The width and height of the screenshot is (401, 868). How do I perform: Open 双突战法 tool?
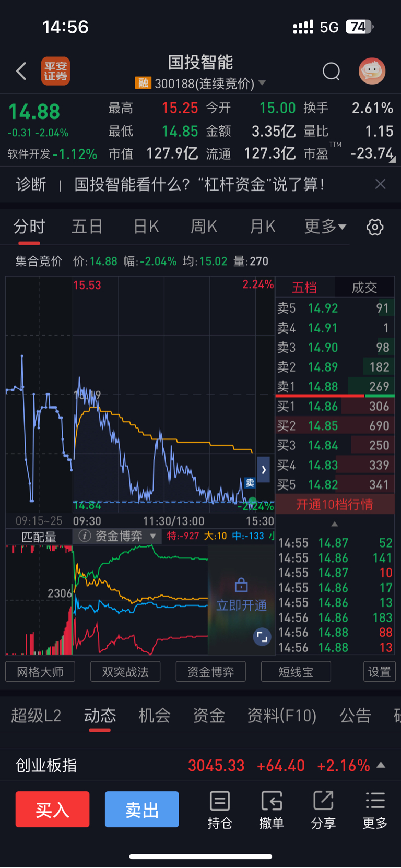125,672
